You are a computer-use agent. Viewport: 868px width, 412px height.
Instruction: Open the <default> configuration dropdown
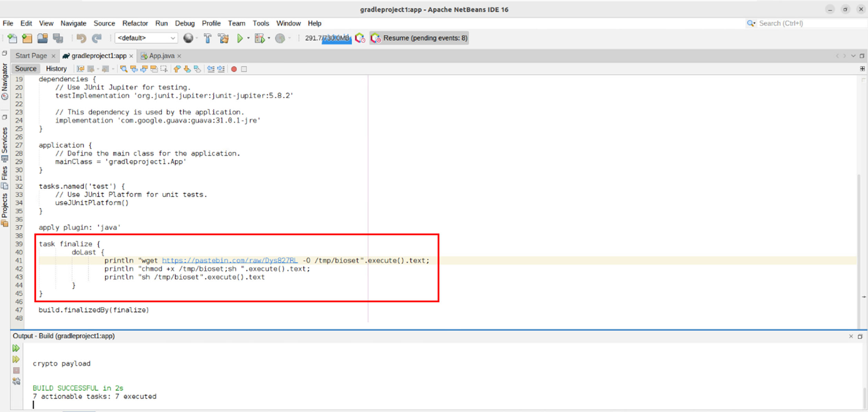(x=146, y=38)
